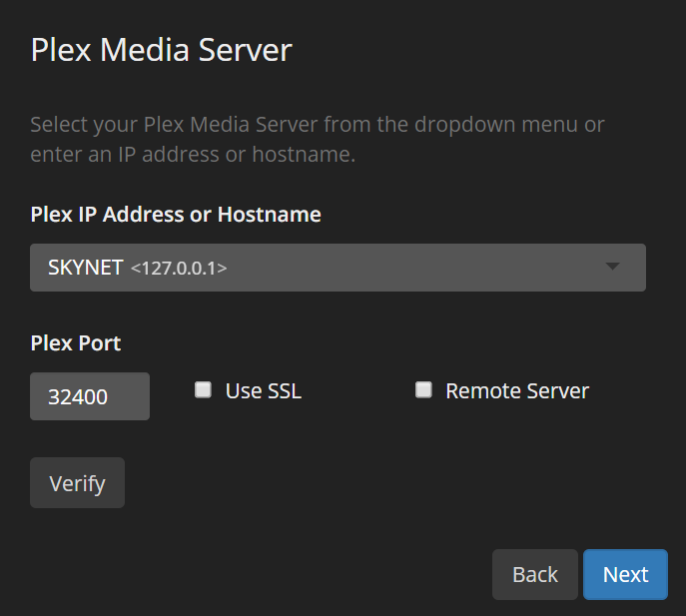Click the instruction line starting with enter an IP
The height and width of the screenshot is (616, 686).
(x=193, y=156)
